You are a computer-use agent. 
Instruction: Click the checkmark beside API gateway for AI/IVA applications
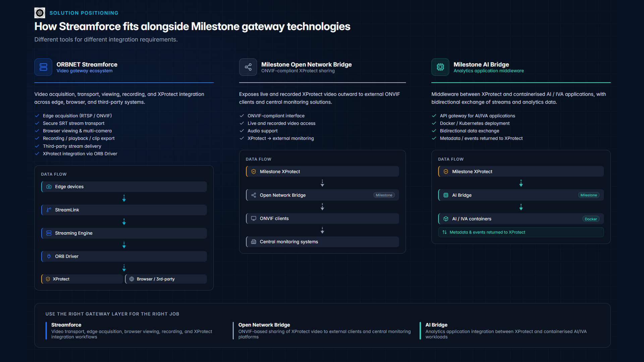click(x=434, y=116)
